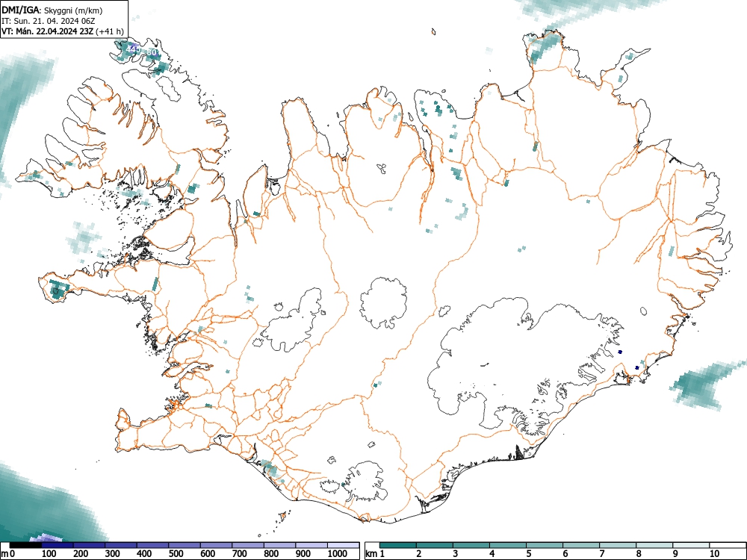Select the 200–300 m legend swatch

[89, 545]
